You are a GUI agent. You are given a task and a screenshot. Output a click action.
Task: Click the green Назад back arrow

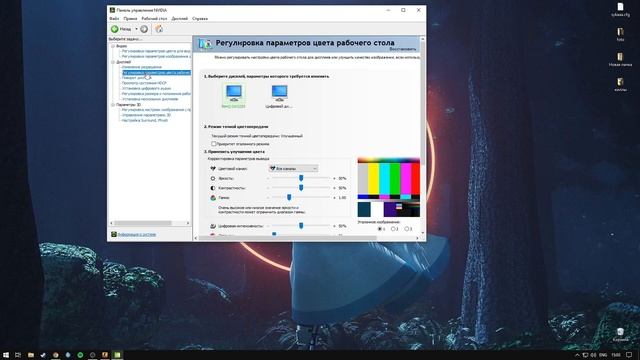coord(115,29)
